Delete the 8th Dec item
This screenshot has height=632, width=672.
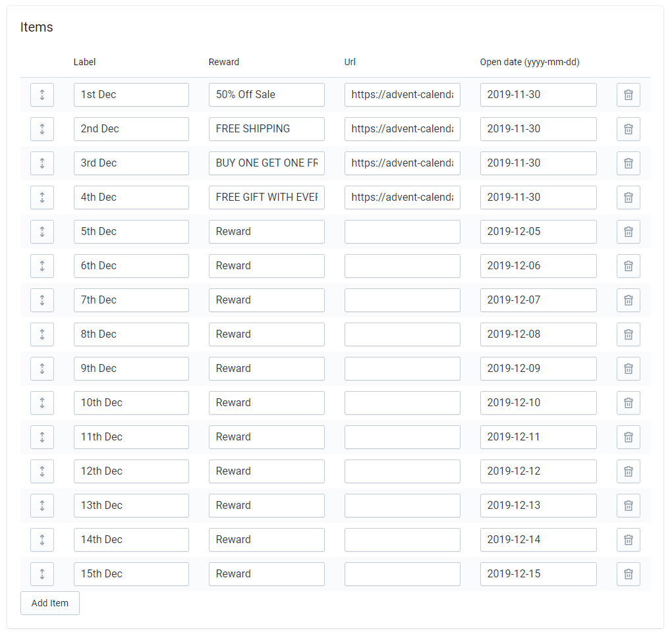coord(628,334)
